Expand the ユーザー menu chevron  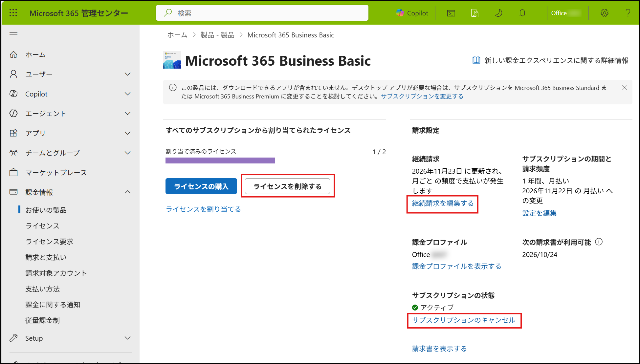tap(128, 74)
